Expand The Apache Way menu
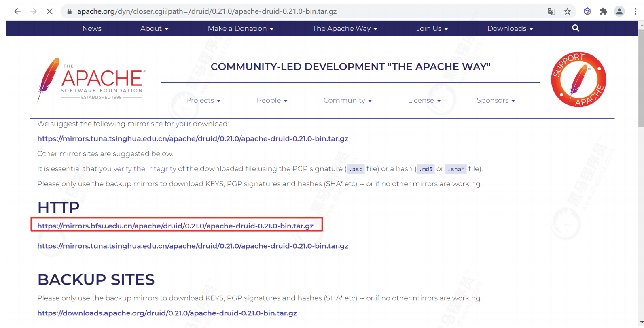 point(345,28)
